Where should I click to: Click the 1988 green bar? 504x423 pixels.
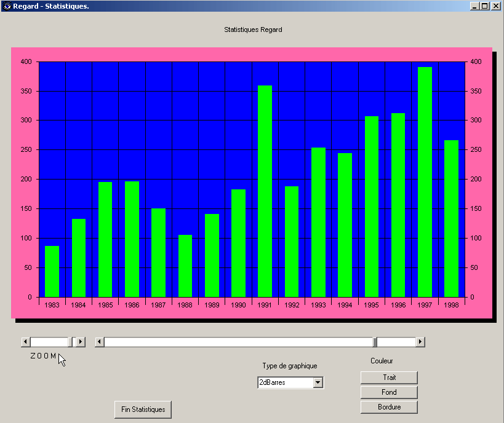click(x=185, y=266)
